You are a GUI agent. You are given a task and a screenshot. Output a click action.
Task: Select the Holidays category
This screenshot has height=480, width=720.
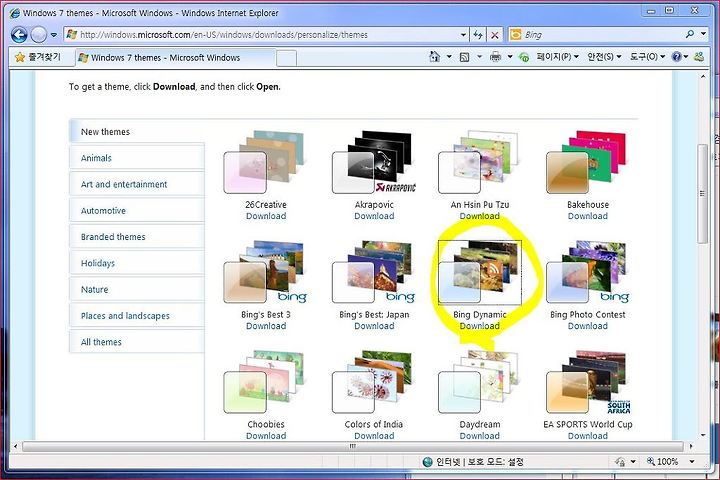pyautogui.click(x=137, y=263)
